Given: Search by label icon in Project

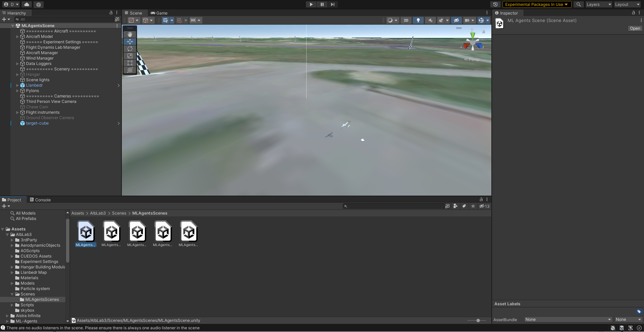Looking at the screenshot, I should [464, 206].
